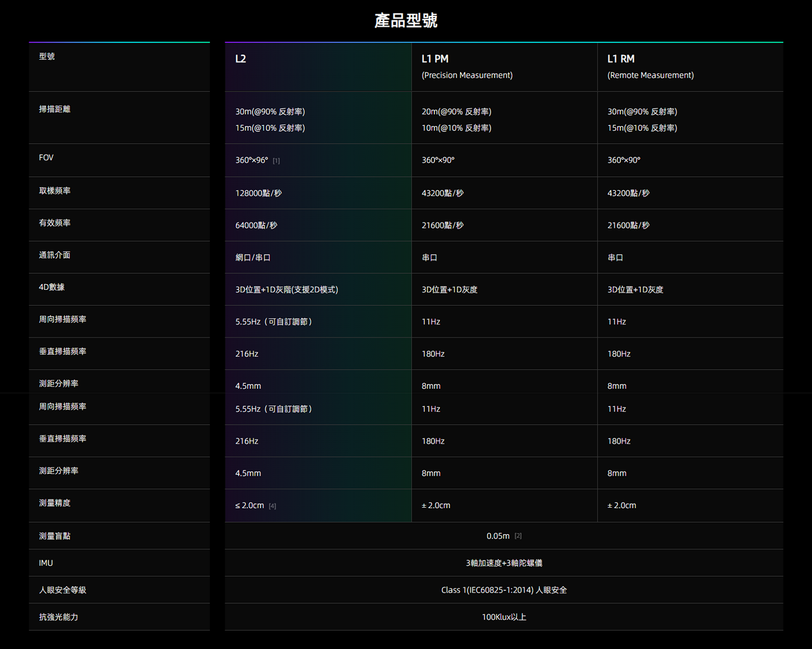This screenshot has width=812, height=649.
Task: Click the 人眼安全等級 row label
Action: click(62, 590)
